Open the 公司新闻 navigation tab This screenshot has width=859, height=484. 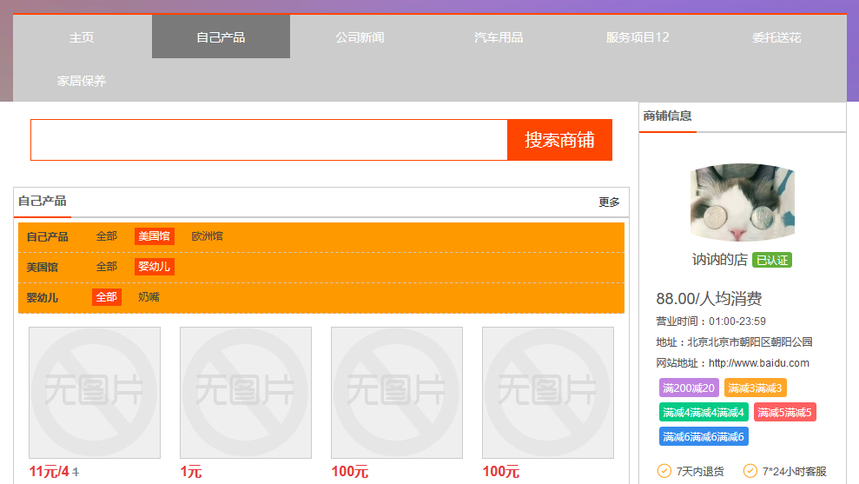360,38
